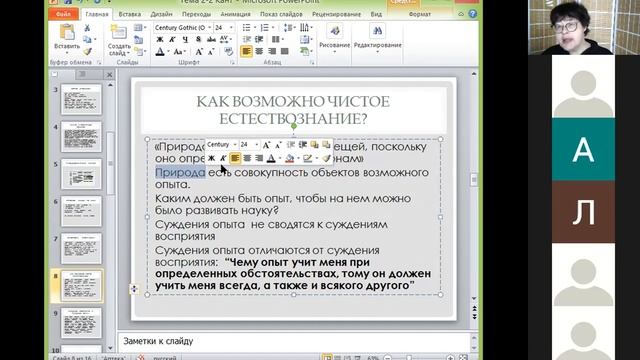
Task: Switch to the Переходы ribbon tab
Action: tap(196, 14)
